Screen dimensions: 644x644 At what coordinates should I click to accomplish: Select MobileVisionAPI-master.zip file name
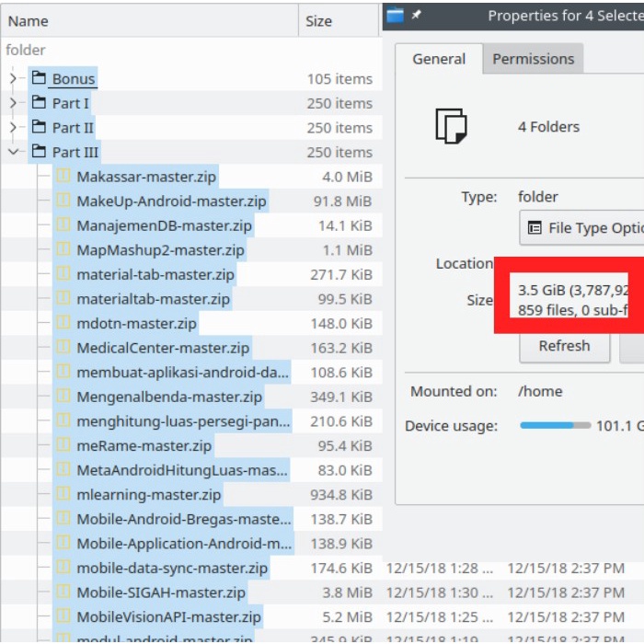pyautogui.click(x=168, y=617)
